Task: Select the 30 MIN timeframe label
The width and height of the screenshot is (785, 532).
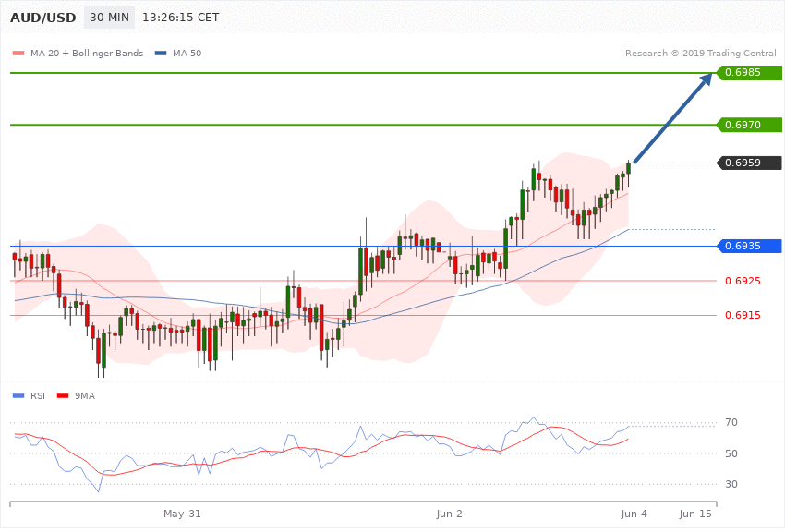Action: click(109, 18)
